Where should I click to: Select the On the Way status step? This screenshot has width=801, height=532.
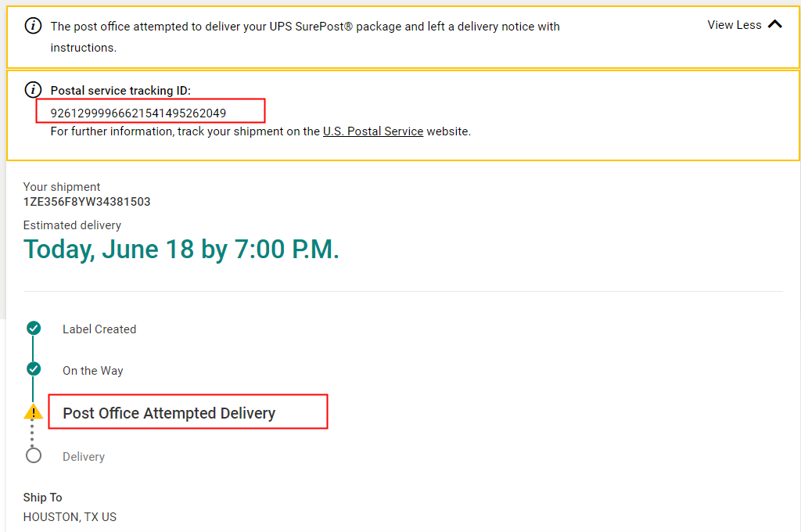point(93,371)
